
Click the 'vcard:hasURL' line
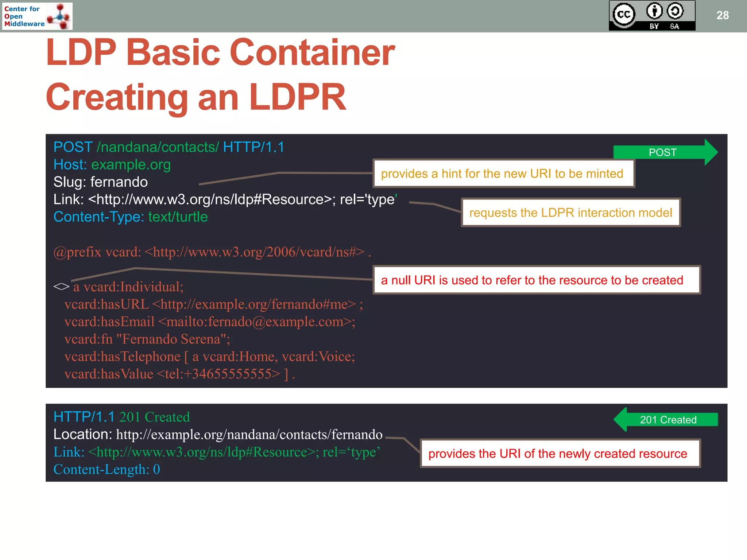click(x=214, y=304)
